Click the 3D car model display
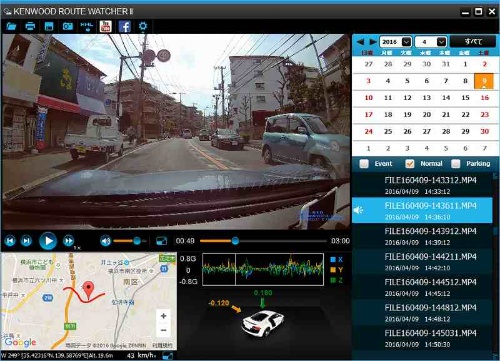The width and height of the screenshot is (500, 361). pyautogui.click(x=263, y=324)
